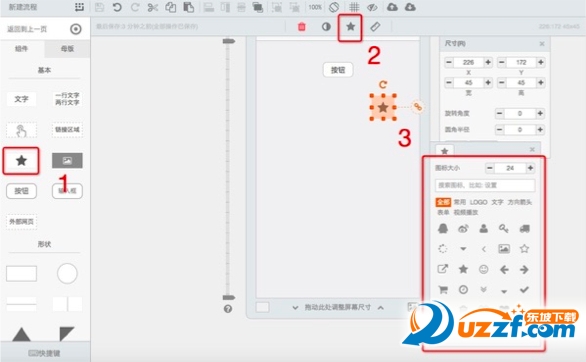586x362 pixels.
Task: Select the 外部网页 component
Action: [21, 222]
